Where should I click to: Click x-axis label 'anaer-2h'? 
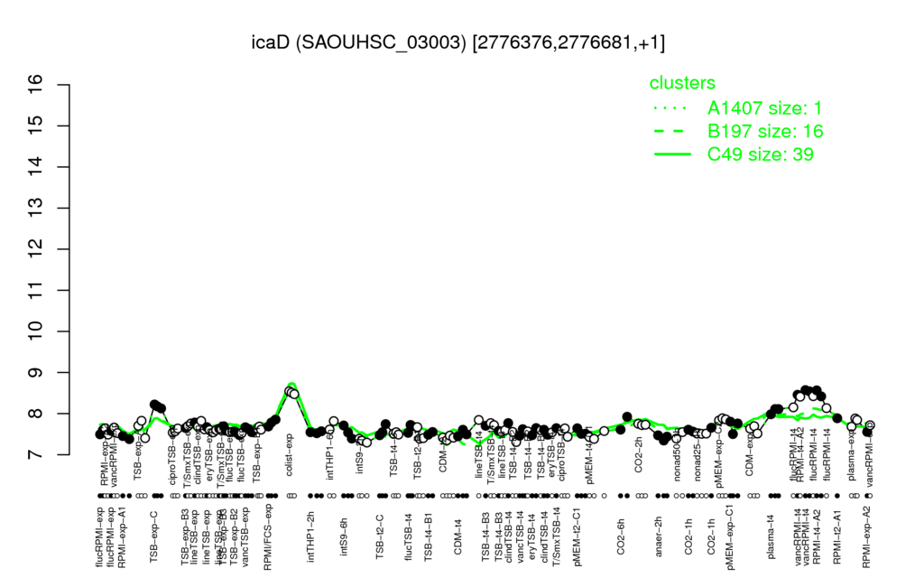[659, 536]
